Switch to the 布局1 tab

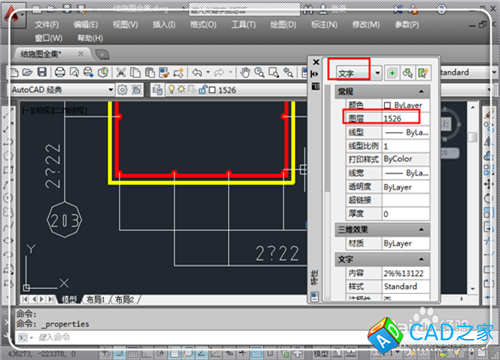95,299
